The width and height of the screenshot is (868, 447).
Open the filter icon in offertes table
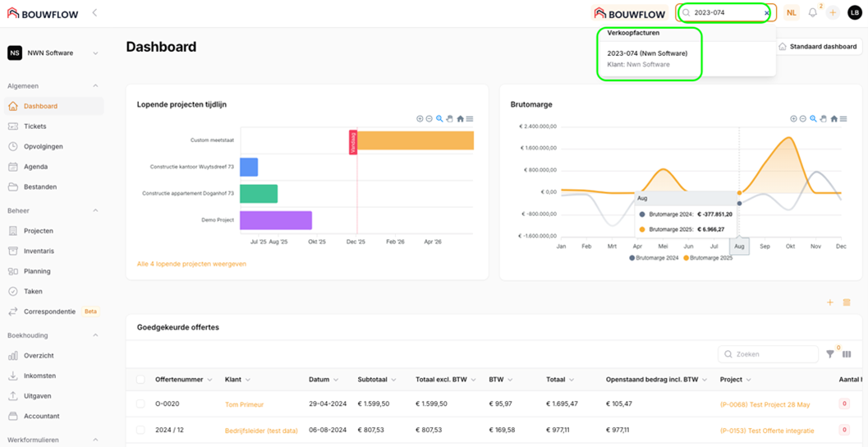(830, 354)
